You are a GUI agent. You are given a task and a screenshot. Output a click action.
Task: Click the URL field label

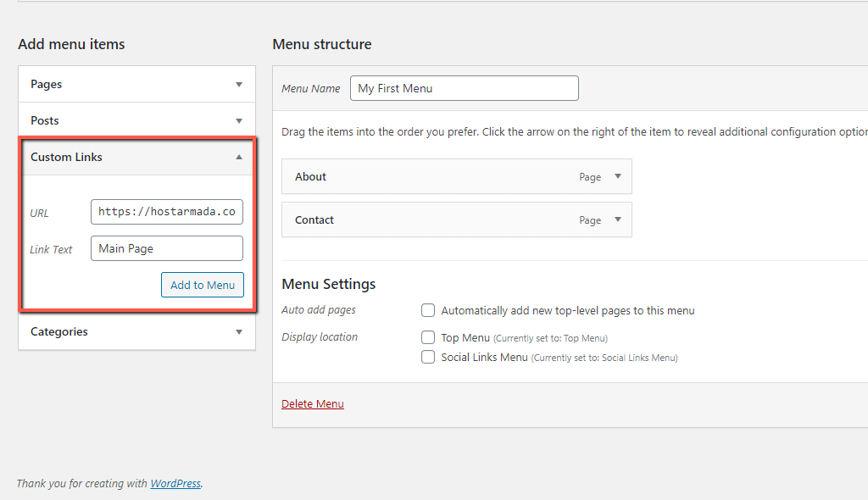(x=39, y=214)
